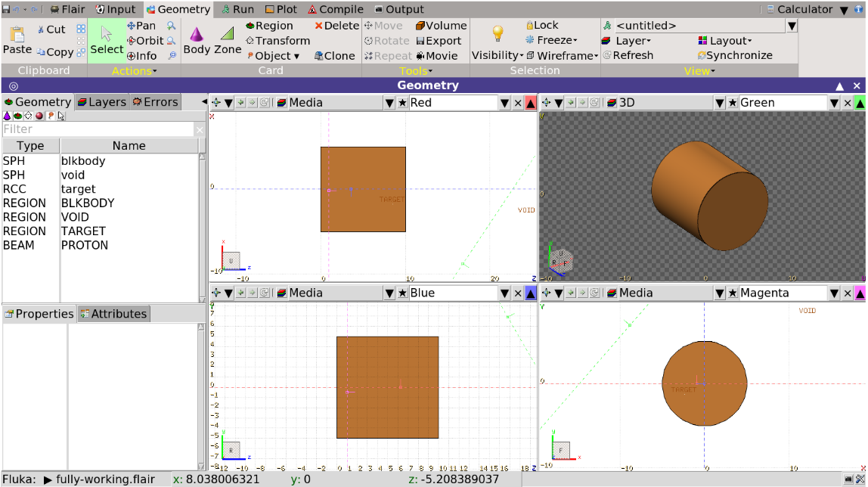This screenshot has width=868, height=487.
Task: Open the Object dropdown in Card group
Action: coord(274,56)
